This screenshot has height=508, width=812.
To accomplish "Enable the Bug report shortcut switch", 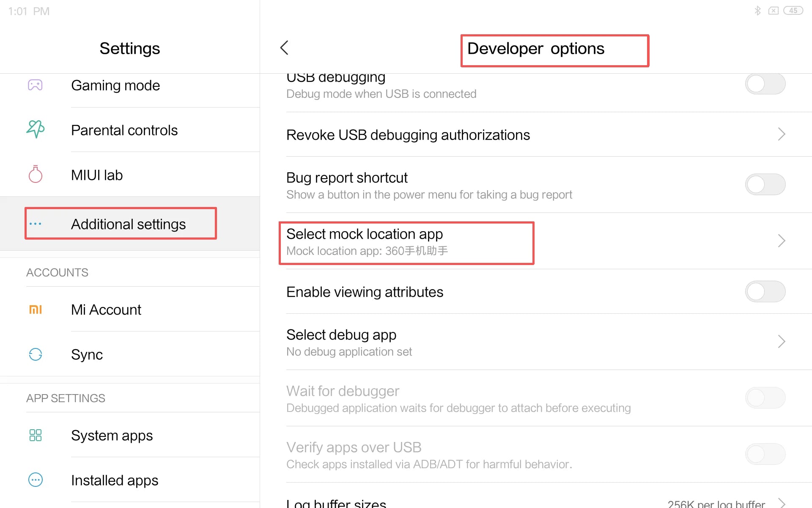I will 765,185.
